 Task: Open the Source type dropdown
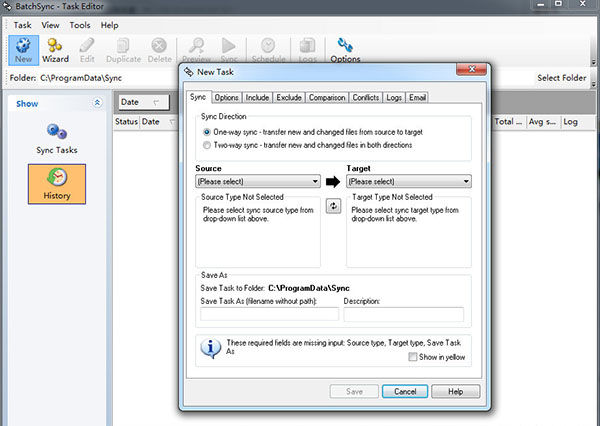[258, 181]
